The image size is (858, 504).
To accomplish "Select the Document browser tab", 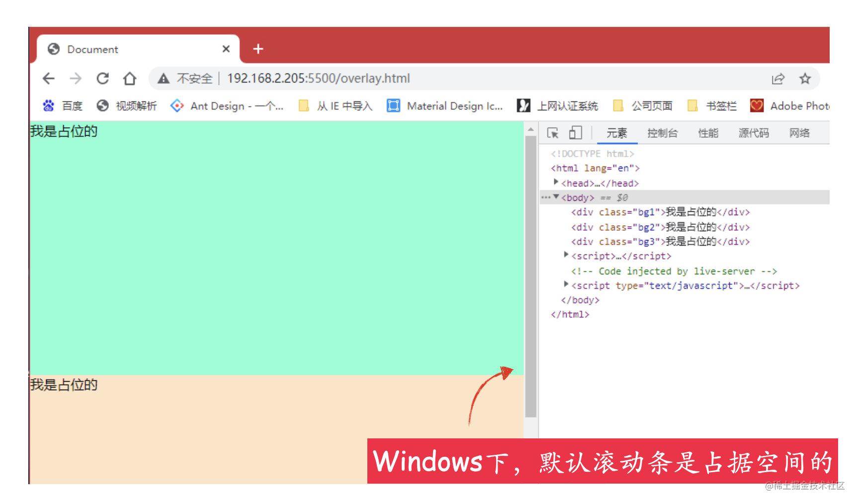I will 138,49.
